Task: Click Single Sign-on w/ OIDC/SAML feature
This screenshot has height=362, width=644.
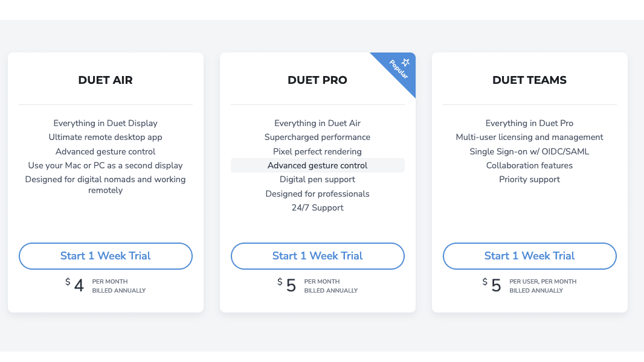Action: pyautogui.click(x=529, y=151)
